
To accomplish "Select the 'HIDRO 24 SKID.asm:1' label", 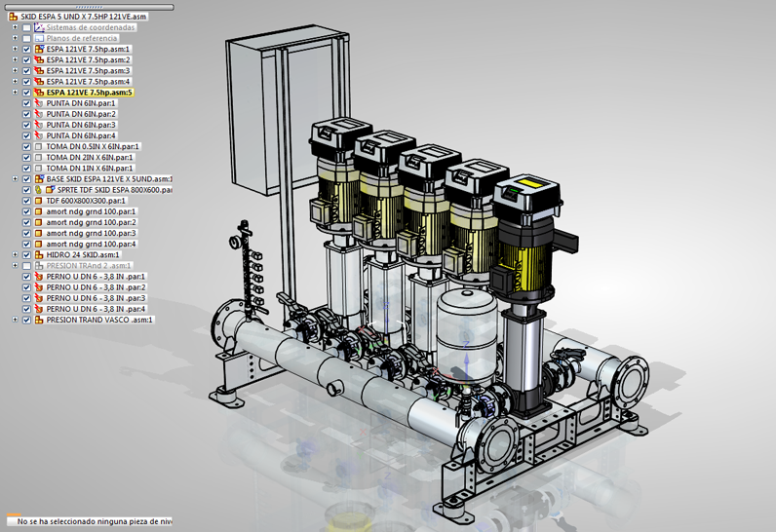I will pyautogui.click(x=83, y=255).
